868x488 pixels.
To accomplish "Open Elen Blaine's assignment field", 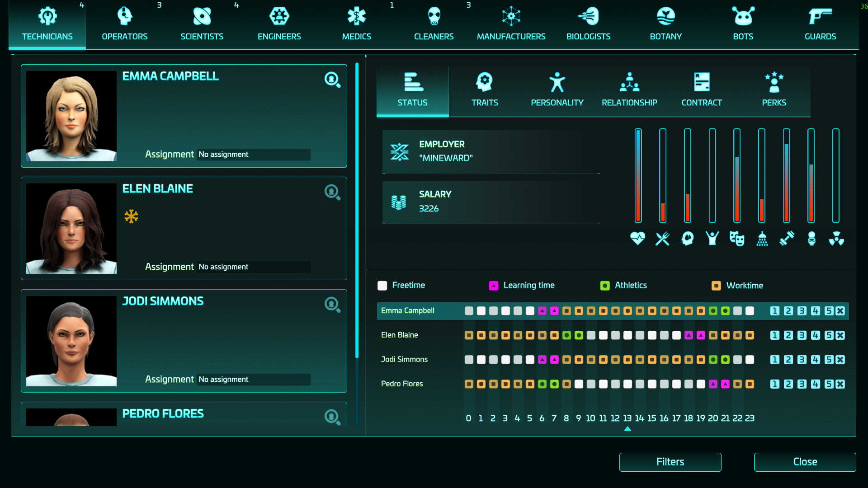I will point(254,267).
